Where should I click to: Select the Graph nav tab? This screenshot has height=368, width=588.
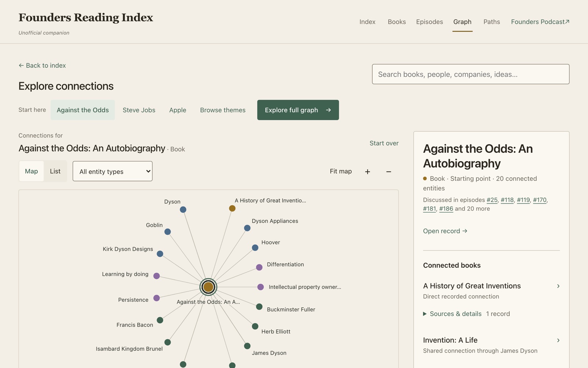[x=462, y=22]
